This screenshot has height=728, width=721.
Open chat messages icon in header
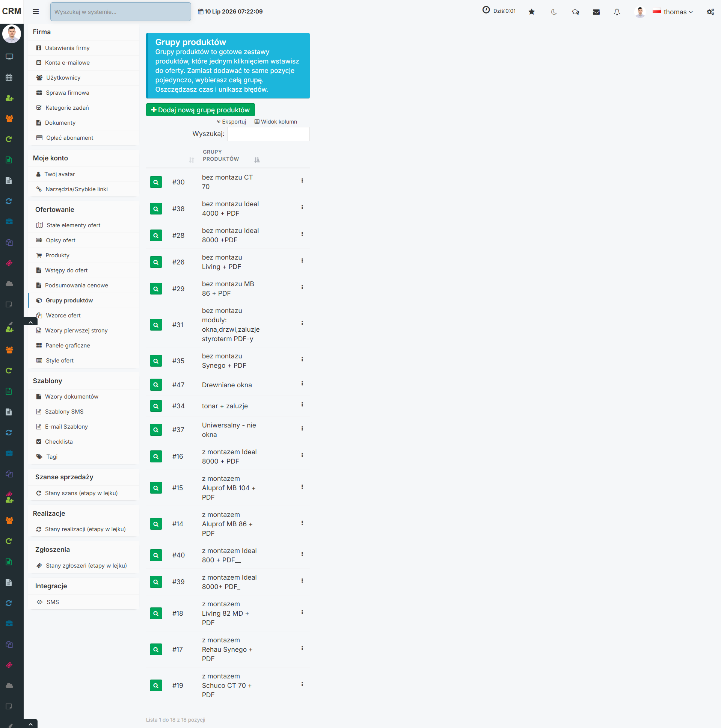[x=575, y=12]
